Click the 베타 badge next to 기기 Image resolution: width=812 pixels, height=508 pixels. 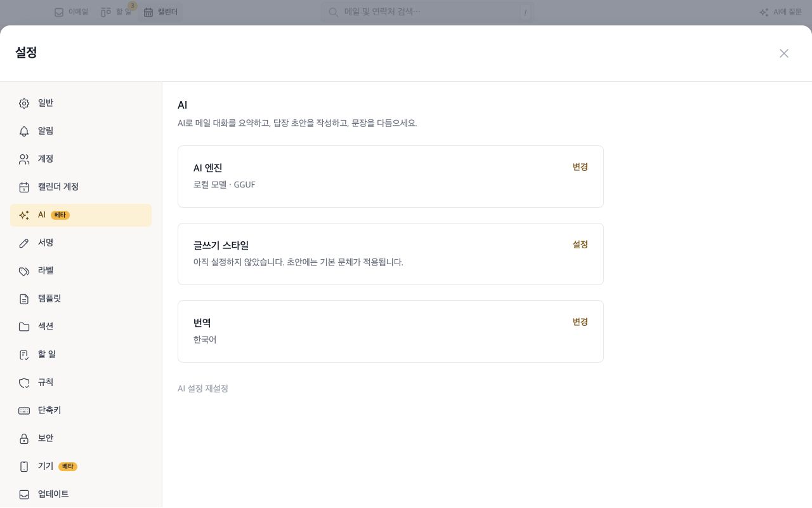pos(68,467)
